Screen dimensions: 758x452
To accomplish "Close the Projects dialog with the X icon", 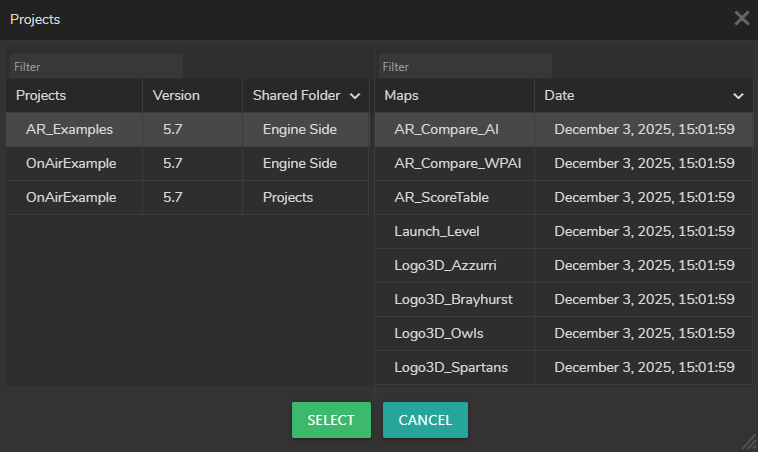I will pyautogui.click(x=741, y=18).
